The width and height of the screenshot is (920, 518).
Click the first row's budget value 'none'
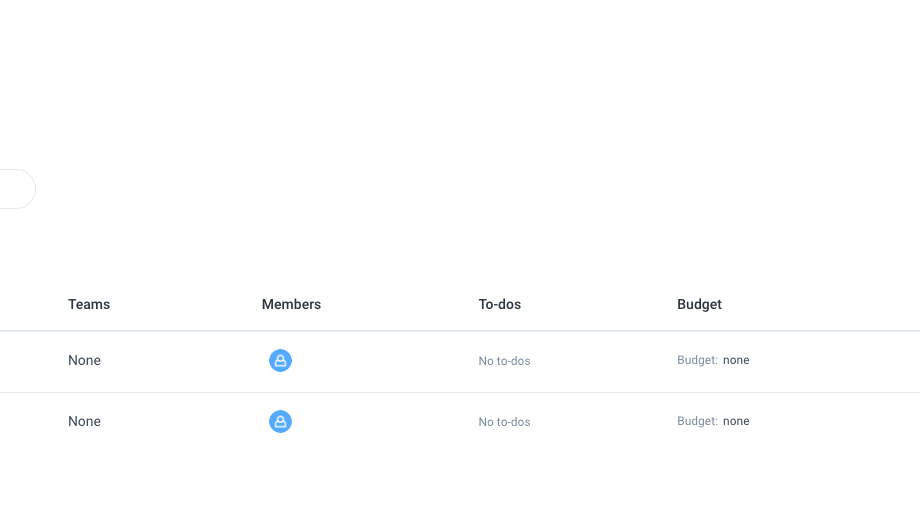736,360
